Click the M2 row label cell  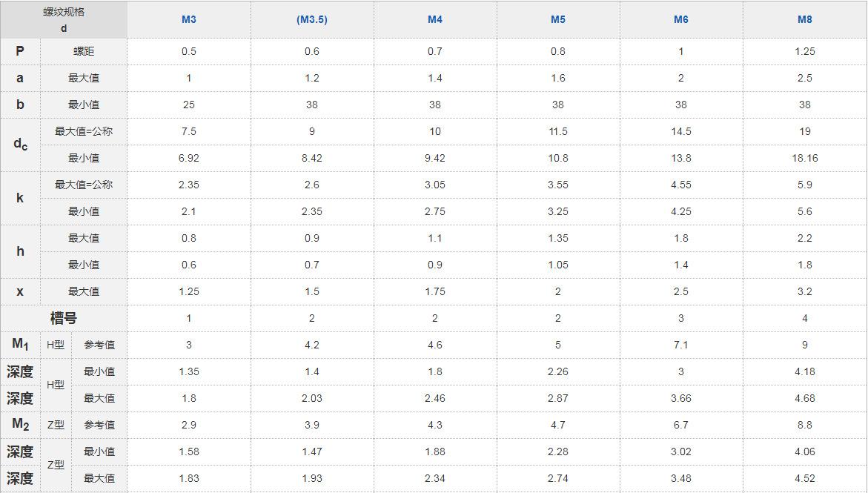(20, 425)
